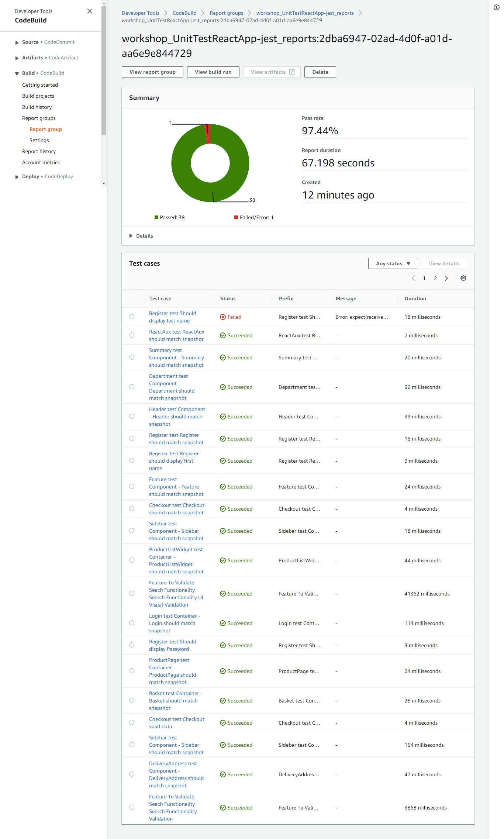Sort by Test case column header
This screenshot has width=504, height=839.
pyautogui.click(x=160, y=298)
